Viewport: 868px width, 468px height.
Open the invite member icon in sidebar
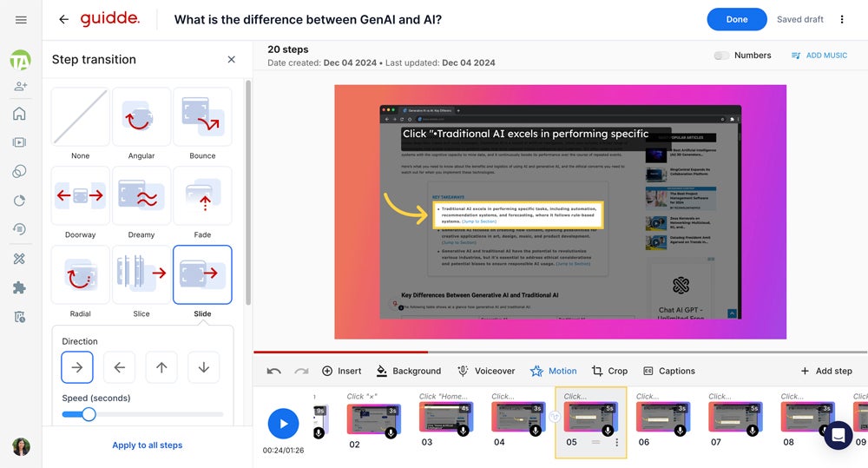coord(21,86)
